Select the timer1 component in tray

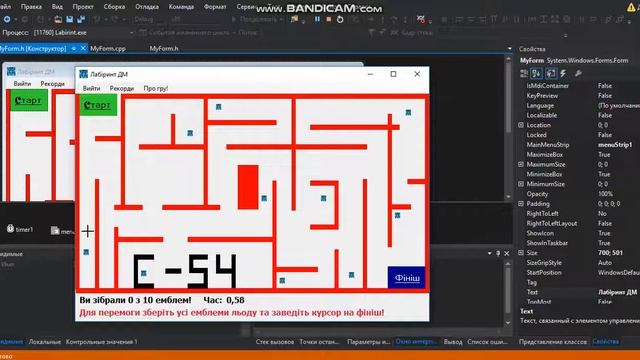(20, 229)
